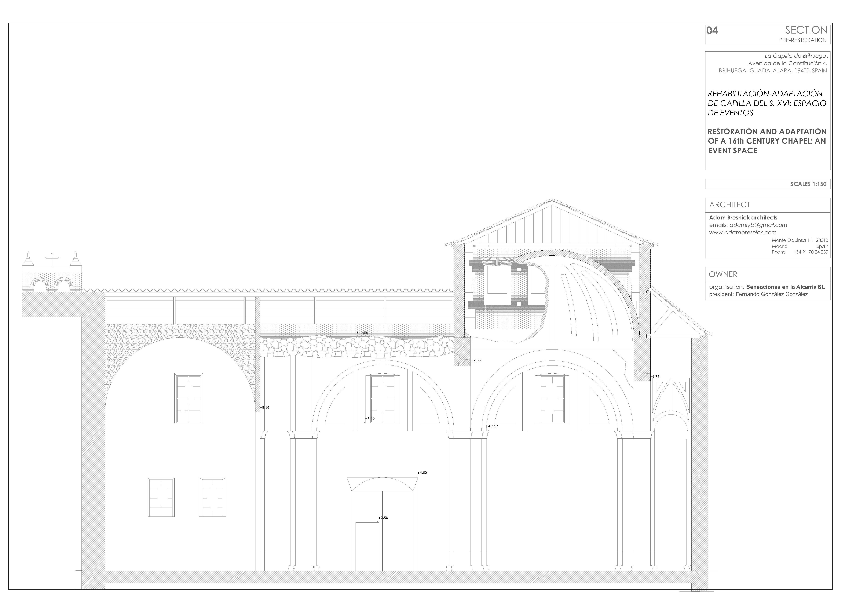Select the +8.16 level annotation
This screenshot has width=868, height=613.
click(265, 407)
